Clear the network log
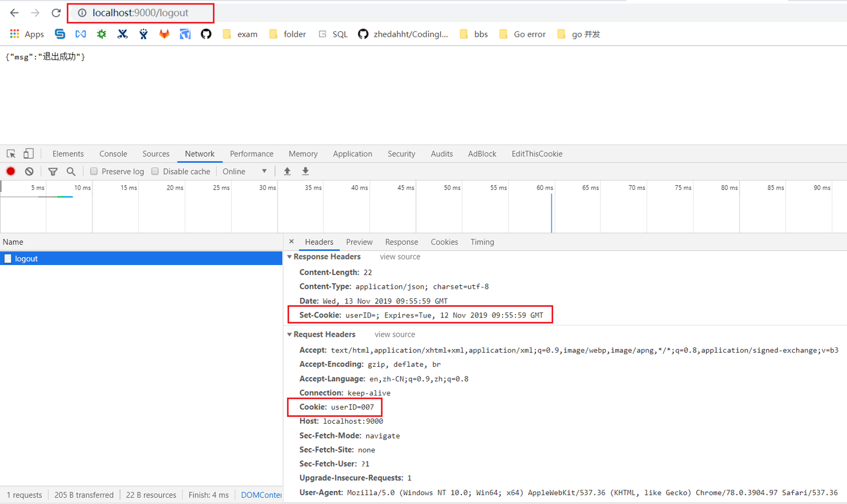847x504 pixels. (x=29, y=171)
